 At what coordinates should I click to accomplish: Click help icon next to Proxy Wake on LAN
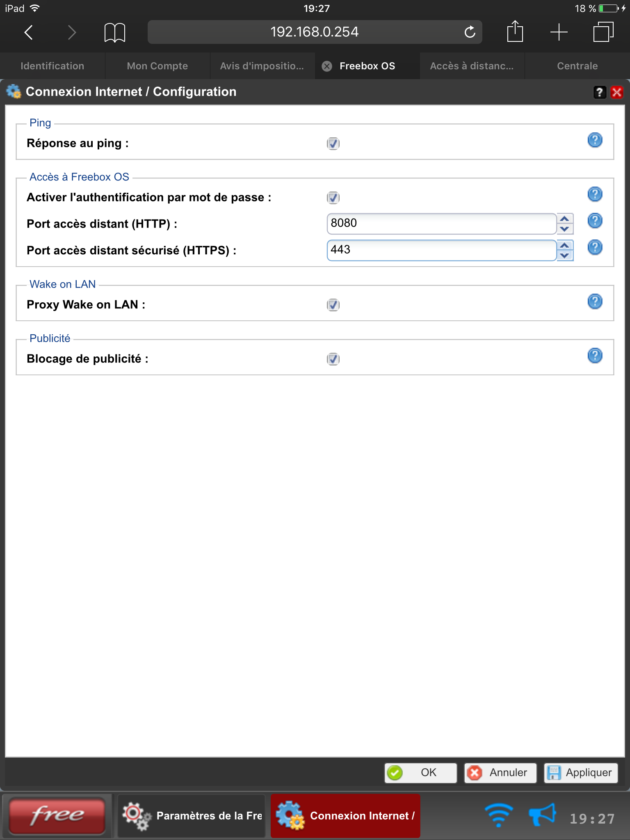pyautogui.click(x=595, y=301)
